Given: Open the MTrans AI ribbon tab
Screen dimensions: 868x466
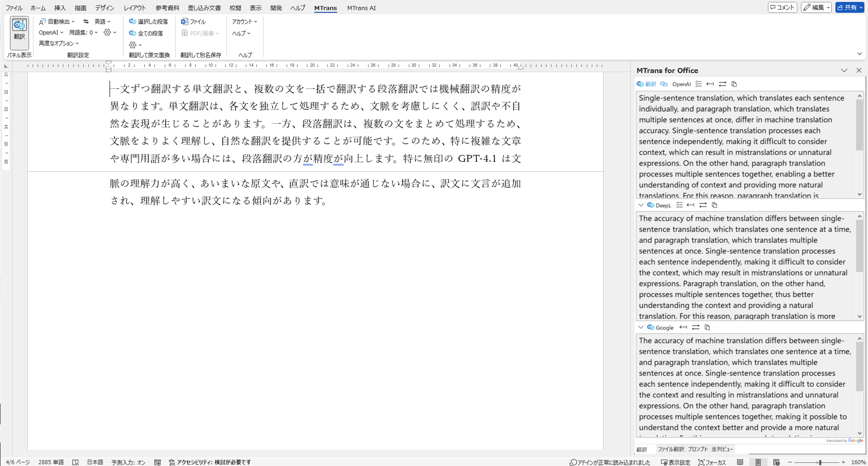Looking at the screenshot, I should [361, 8].
